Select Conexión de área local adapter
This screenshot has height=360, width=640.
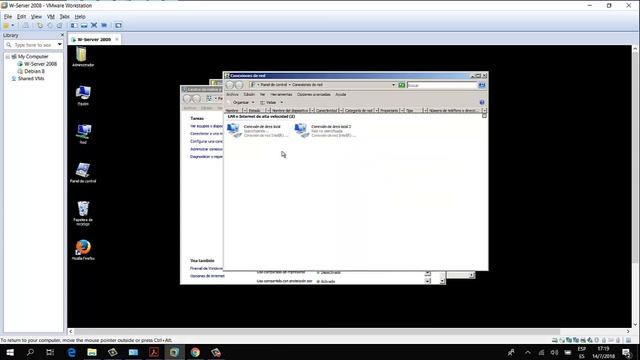[x=257, y=131]
